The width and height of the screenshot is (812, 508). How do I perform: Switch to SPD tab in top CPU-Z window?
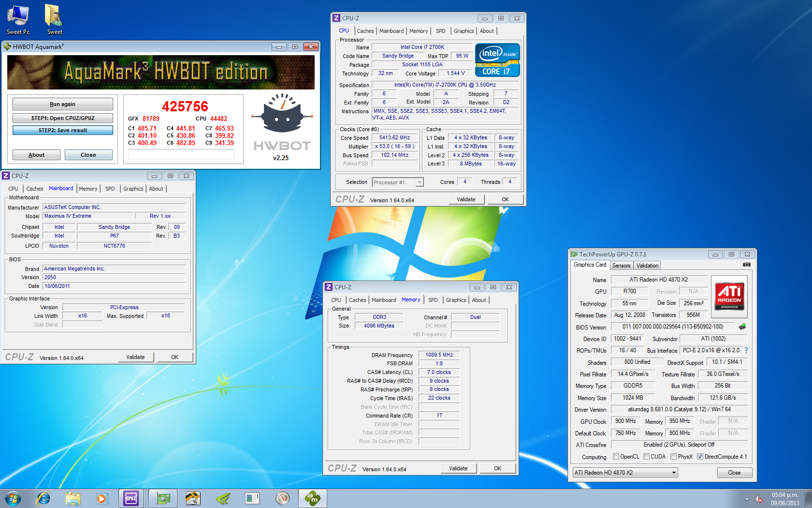441,31
